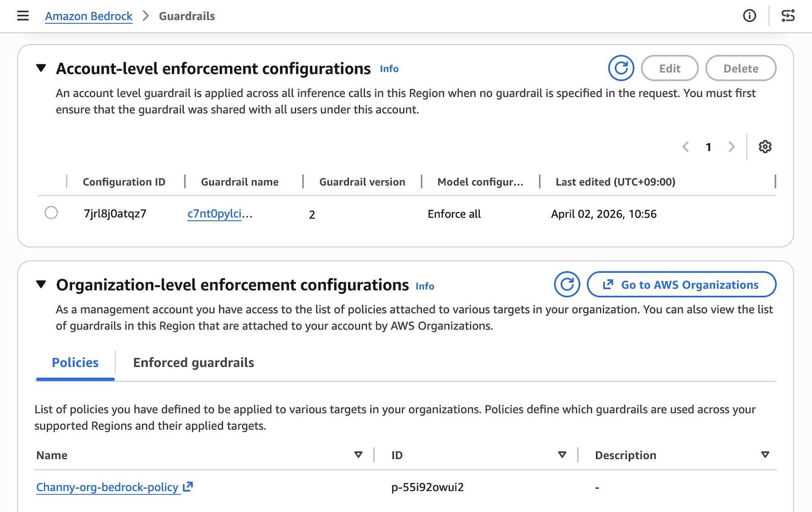Image resolution: width=812 pixels, height=512 pixels.
Task: Refresh account-level enforcement configurations
Action: coord(621,69)
